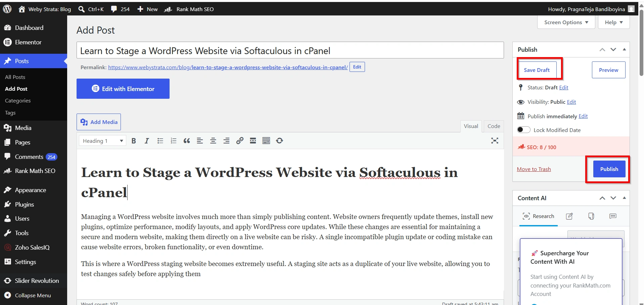Open Dashboard in the sidebar
Viewport: 644px width, 305px height.
34,28
